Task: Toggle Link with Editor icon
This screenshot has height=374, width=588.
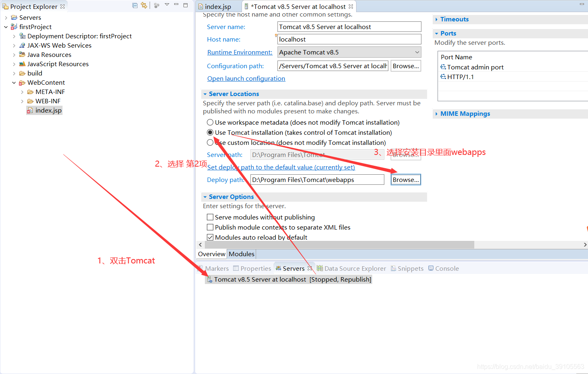Action: pyautogui.click(x=144, y=5)
